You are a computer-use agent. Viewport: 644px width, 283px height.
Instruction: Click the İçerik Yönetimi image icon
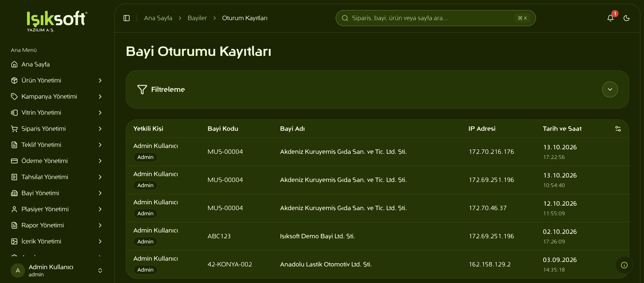tap(14, 241)
